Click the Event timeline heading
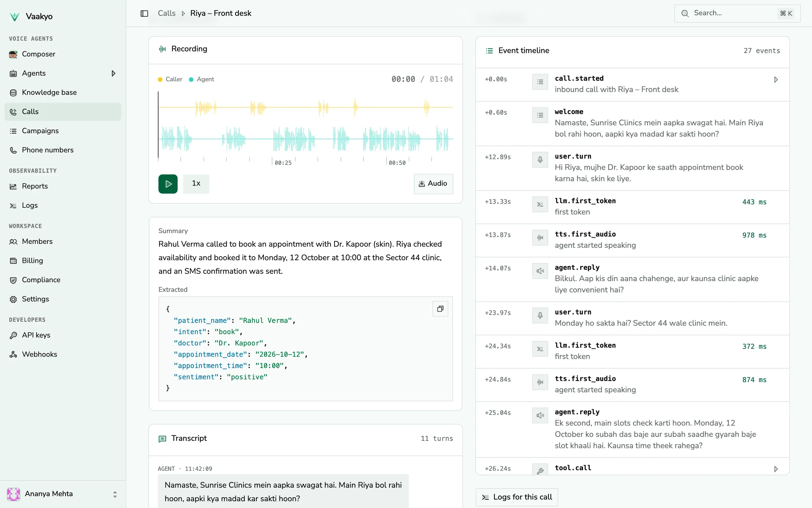This screenshot has width=812, height=508. point(524,51)
